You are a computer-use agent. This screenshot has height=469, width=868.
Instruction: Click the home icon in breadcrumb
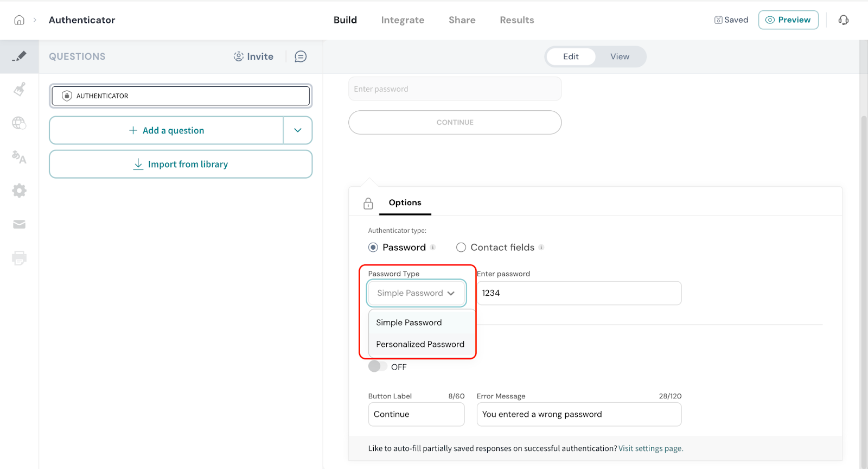[x=19, y=20]
